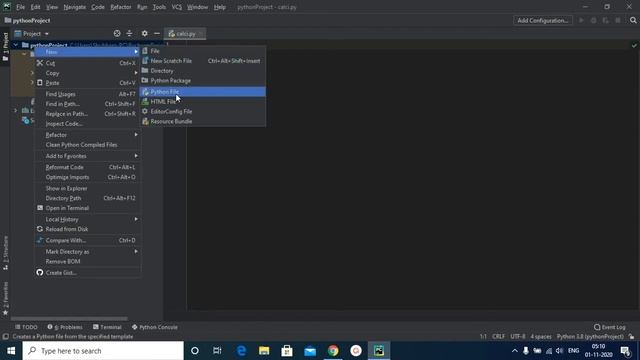Expand the Copy submenu arrow
This screenshot has height=360, width=640.
click(x=136, y=73)
